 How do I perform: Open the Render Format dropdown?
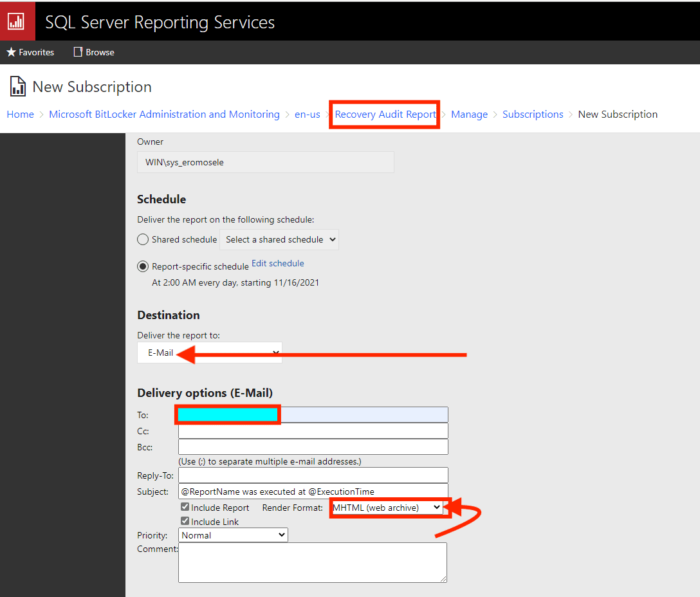386,508
